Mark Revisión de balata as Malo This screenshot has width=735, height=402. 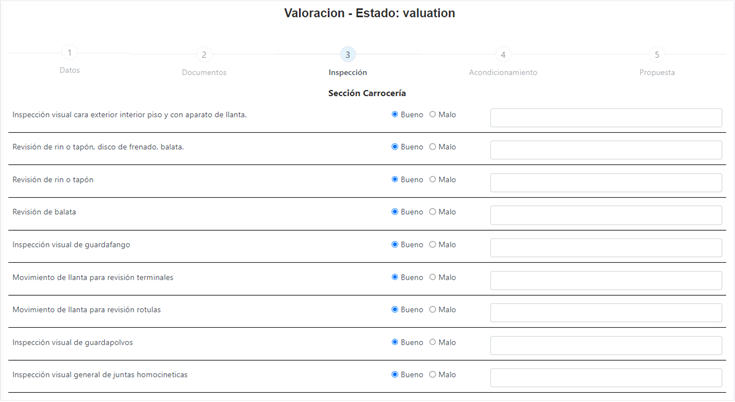click(433, 212)
